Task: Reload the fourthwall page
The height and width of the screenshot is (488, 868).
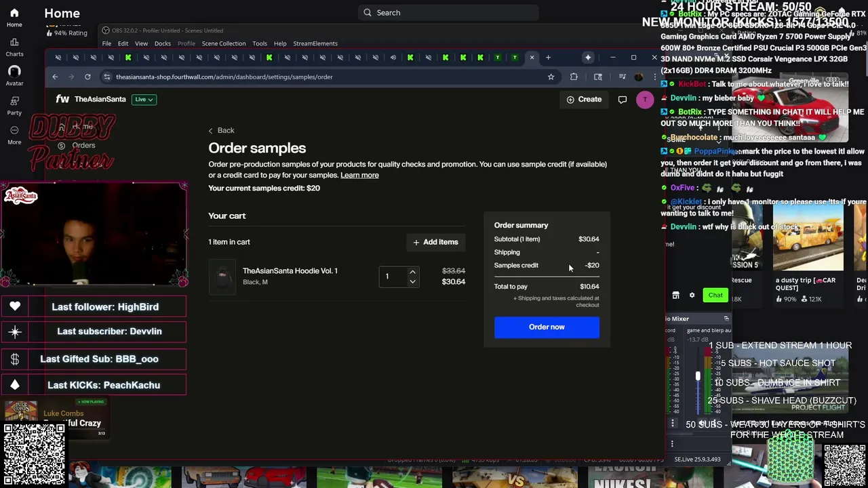Action: coord(87,77)
